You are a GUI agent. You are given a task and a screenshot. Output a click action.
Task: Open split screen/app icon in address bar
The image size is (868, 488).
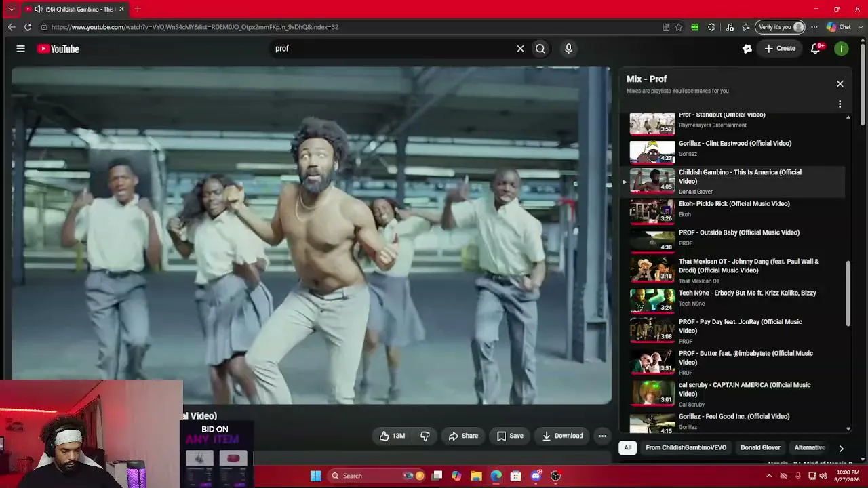666,27
